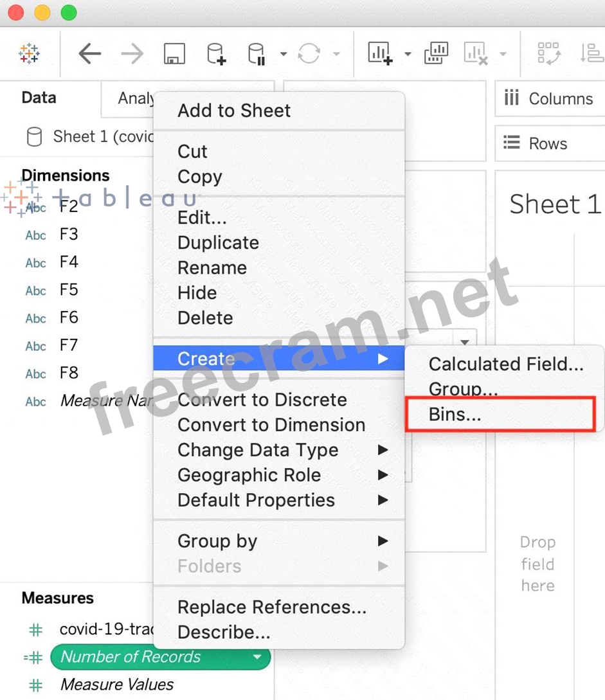Choose Calculated Field... in Create submenu
605x700 pixels.
[506, 364]
